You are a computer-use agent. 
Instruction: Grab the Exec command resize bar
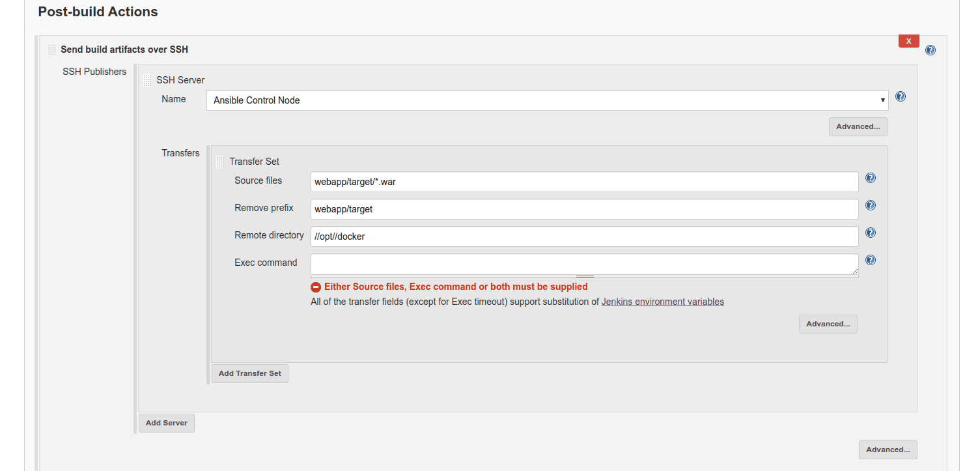(x=584, y=276)
